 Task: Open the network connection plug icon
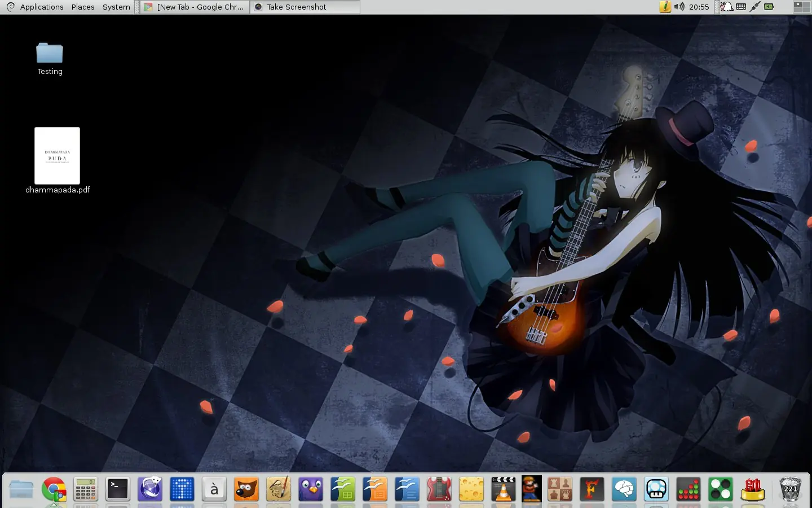755,7
